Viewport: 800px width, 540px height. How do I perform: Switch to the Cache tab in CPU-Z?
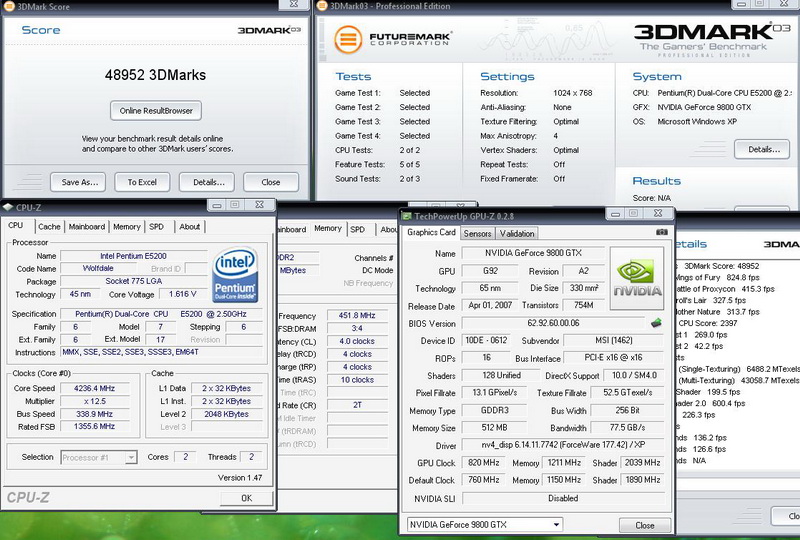(49, 227)
